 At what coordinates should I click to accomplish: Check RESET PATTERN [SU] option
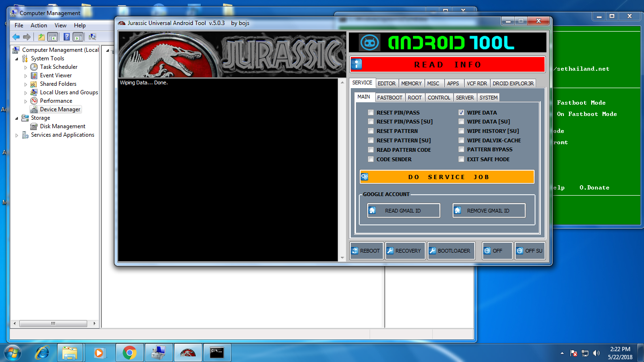point(371,140)
